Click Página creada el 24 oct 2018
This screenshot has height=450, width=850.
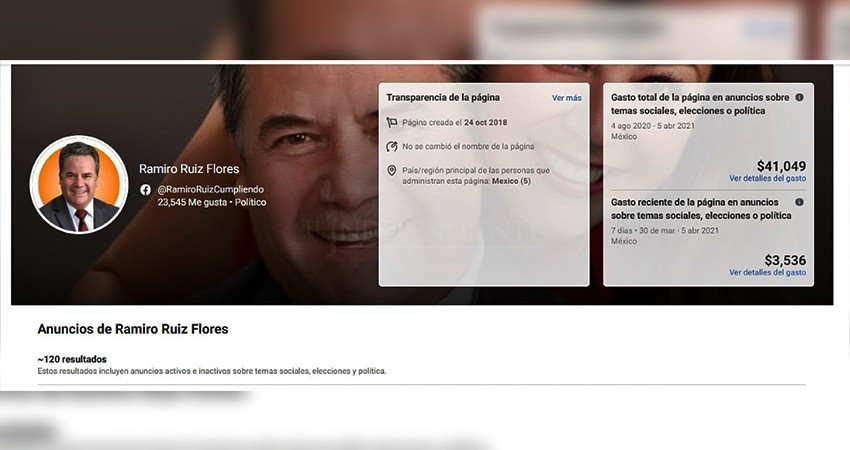click(x=455, y=123)
